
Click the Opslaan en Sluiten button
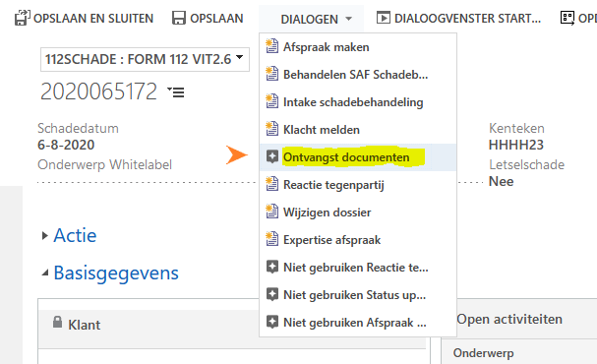(x=85, y=18)
